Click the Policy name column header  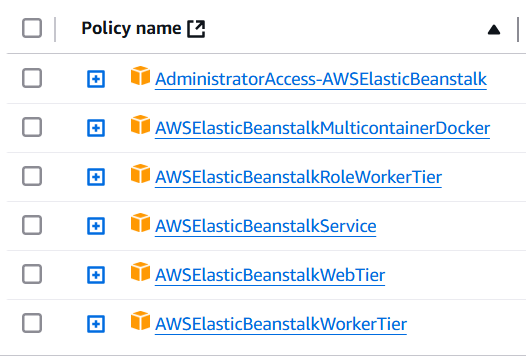coord(131,28)
